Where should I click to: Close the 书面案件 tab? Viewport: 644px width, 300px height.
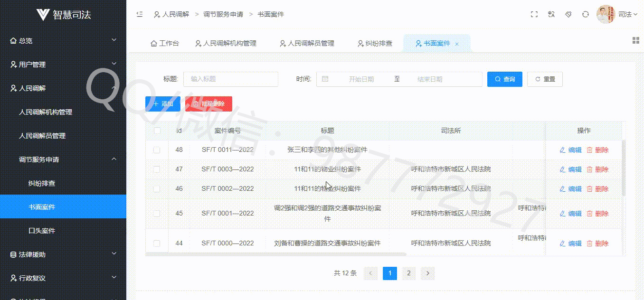457,44
